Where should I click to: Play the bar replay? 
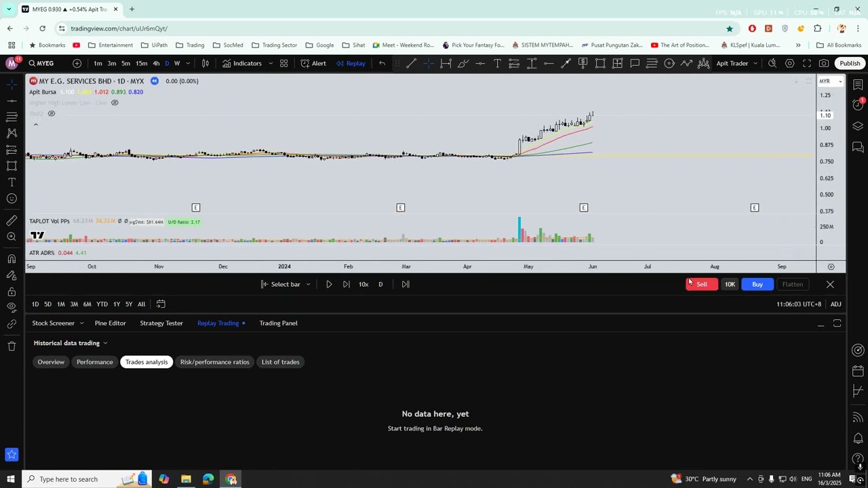(x=329, y=284)
